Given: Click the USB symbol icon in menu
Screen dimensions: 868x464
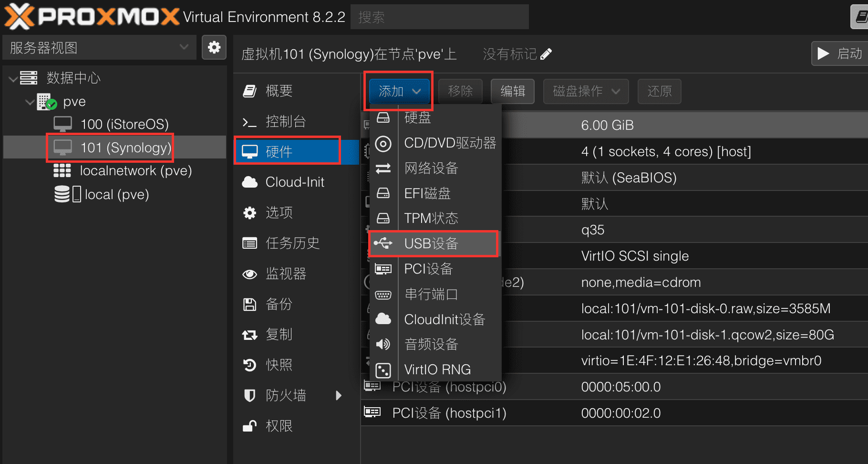Looking at the screenshot, I should [383, 243].
